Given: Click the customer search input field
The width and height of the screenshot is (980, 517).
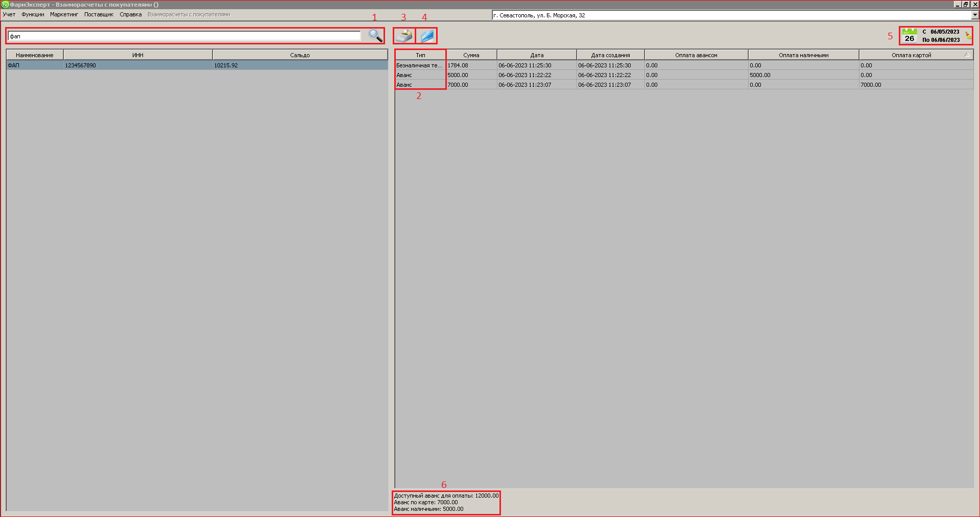Looking at the screenshot, I should coord(184,36).
